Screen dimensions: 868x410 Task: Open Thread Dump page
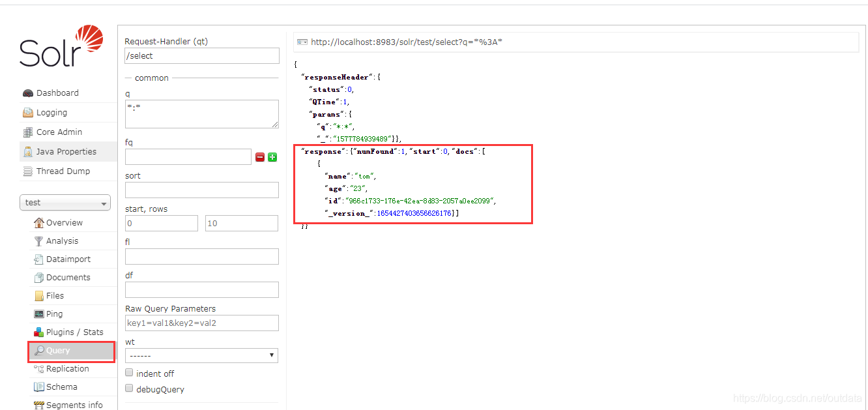click(63, 171)
